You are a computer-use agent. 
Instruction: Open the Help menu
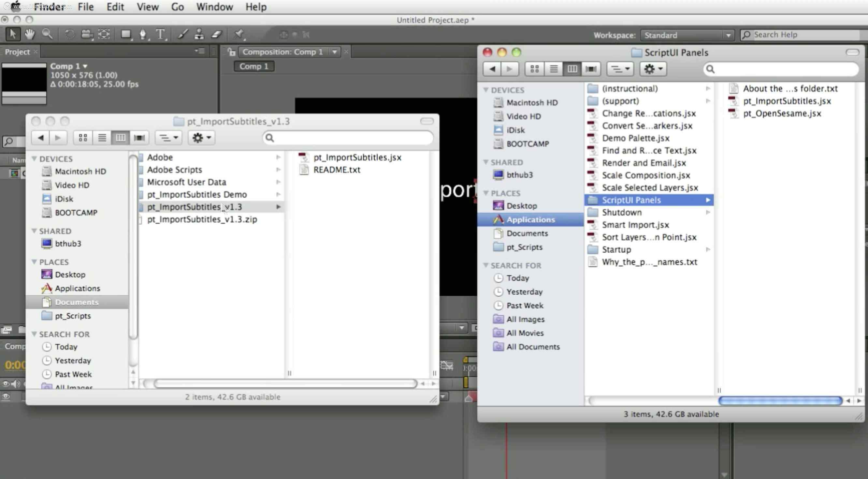click(256, 7)
